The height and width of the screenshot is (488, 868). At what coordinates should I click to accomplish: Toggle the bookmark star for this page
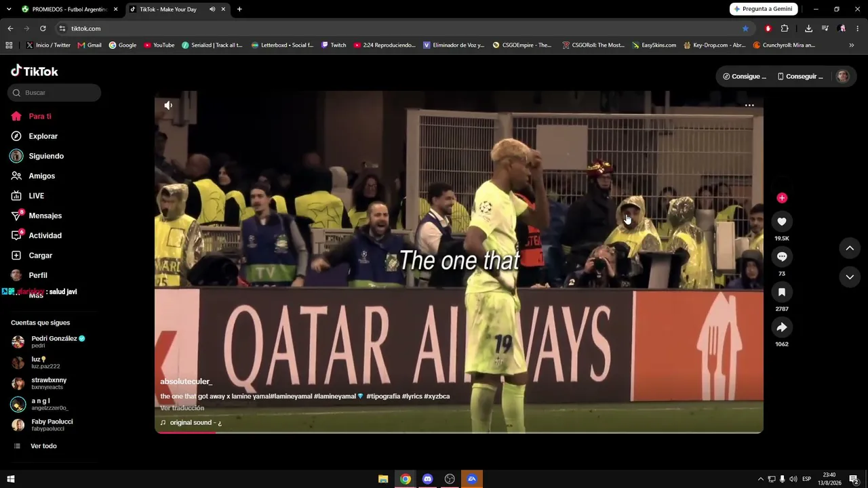point(745,28)
